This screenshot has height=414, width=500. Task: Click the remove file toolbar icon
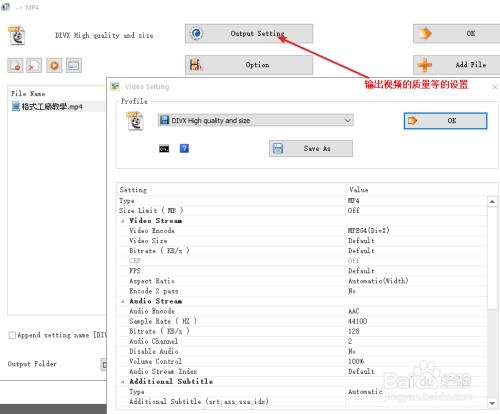pyautogui.click(x=15, y=65)
